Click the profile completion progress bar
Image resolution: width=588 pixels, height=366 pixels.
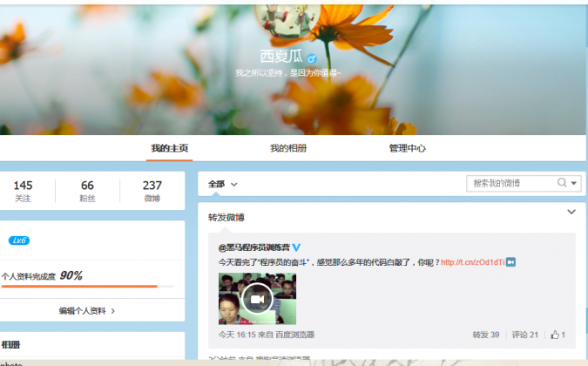(87, 287)
